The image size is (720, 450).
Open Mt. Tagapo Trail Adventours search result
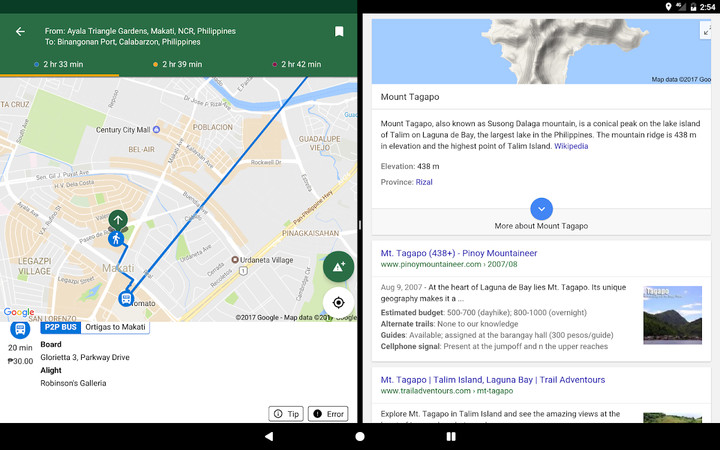(x=493, y=380)
